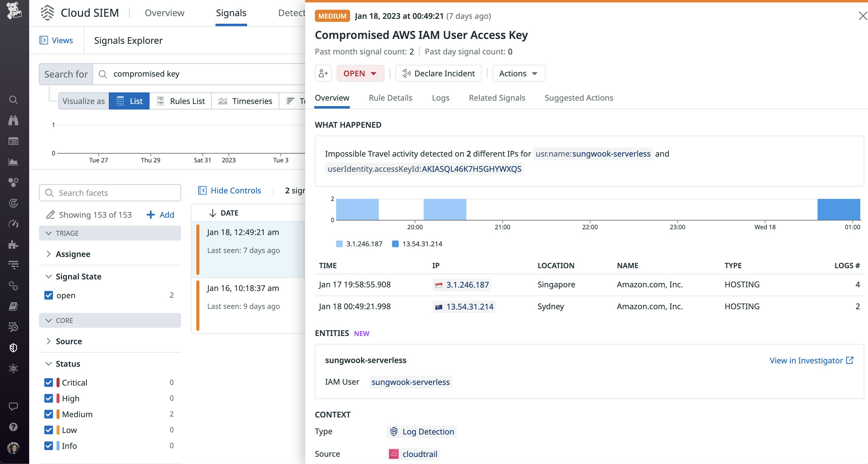This screenshot has width=868, height=464.
Task: Toggle the open signal state checkbox
Action: (x=49, y=295)
